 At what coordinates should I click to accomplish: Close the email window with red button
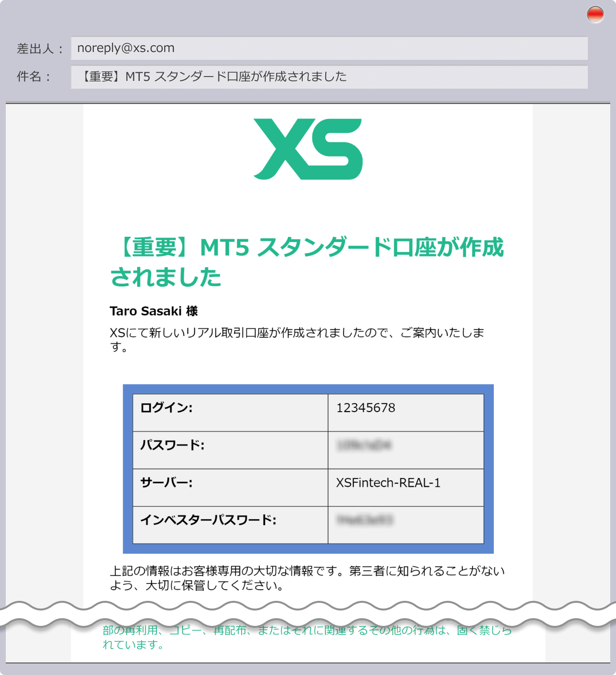point(595,14)
